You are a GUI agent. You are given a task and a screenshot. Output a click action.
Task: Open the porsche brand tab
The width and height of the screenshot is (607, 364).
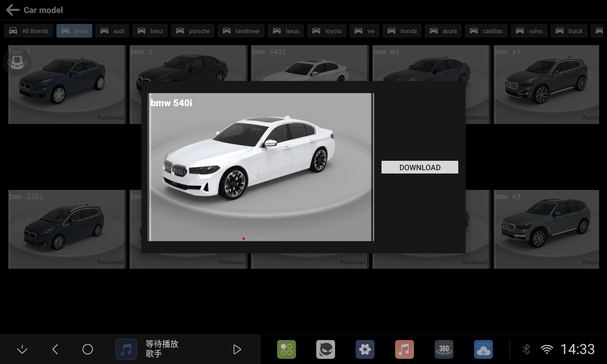(193, 31)
